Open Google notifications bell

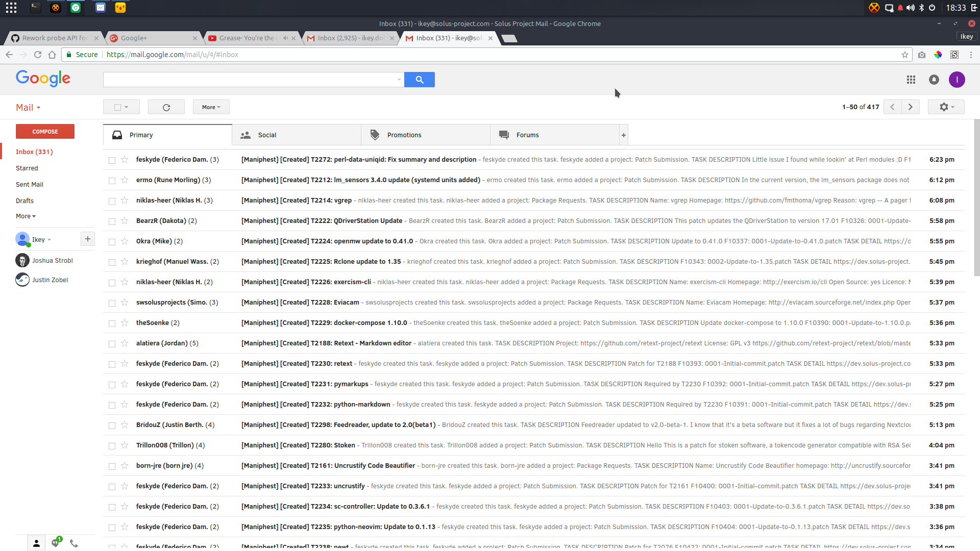click(934, 80)
